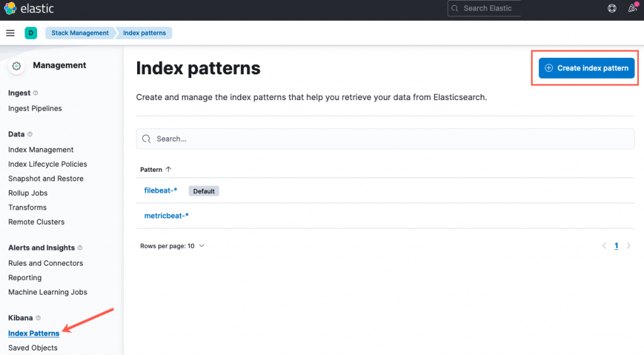
Task: Sort by Pattern column arrow
Action: (169, 169)
